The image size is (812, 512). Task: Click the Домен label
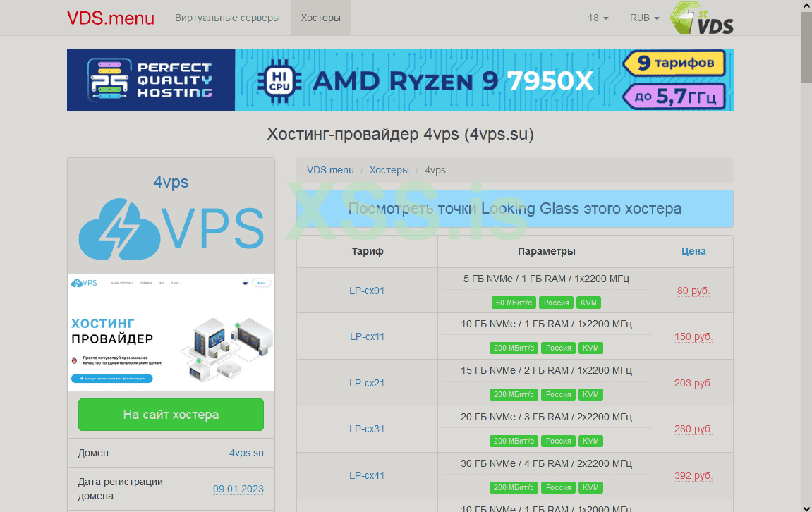click(x=93, y=453)
